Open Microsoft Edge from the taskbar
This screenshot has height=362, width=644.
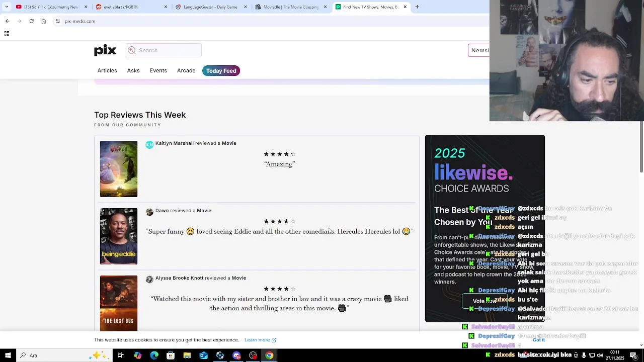pos(154,355)
